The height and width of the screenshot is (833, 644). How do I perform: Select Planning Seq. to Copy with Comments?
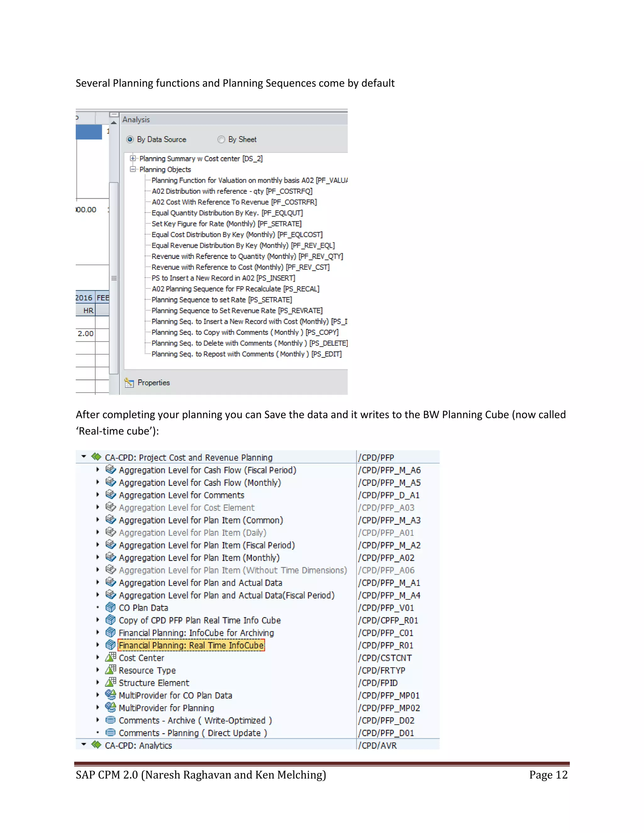click(x=245, y=333)
